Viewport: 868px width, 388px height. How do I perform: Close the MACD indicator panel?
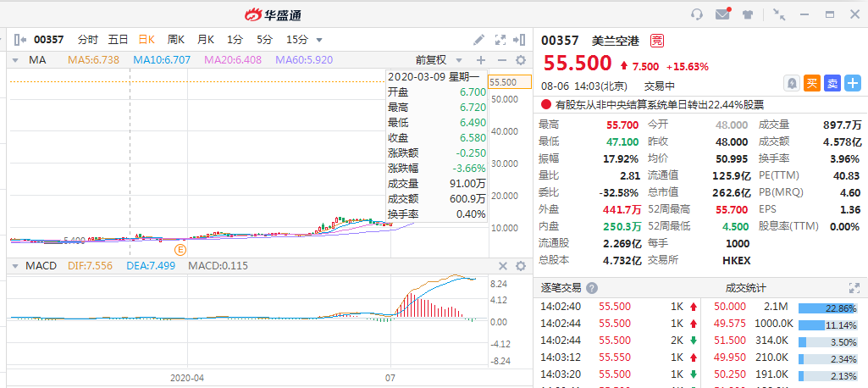pos(503,266)
